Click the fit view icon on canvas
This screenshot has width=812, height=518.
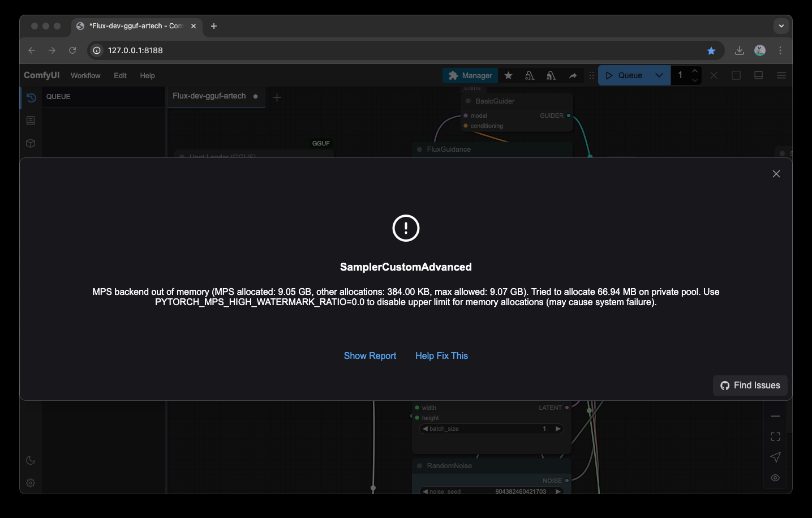click(775, 436)
